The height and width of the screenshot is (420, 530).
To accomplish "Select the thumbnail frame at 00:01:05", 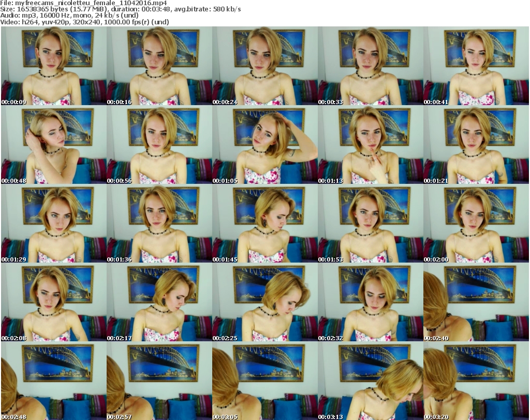I will tap(265, 144).
